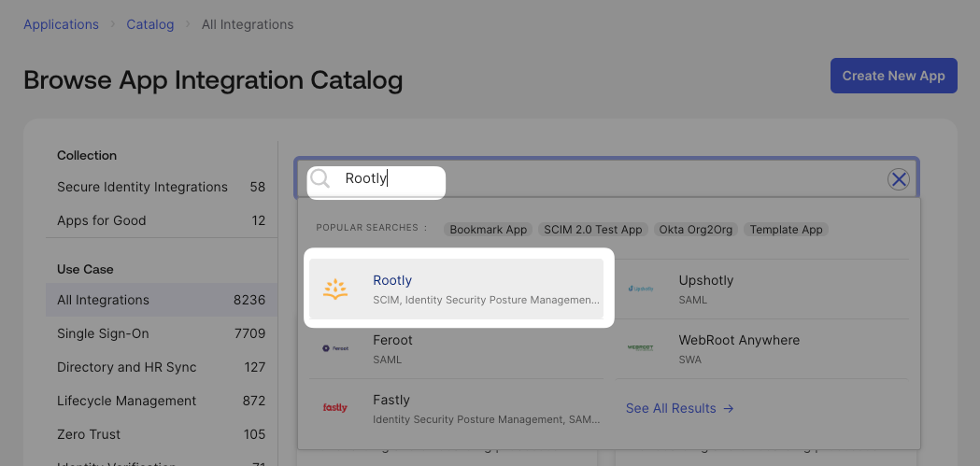Select the Bookmark App popular search
The image size is (980, 466).
488,229
